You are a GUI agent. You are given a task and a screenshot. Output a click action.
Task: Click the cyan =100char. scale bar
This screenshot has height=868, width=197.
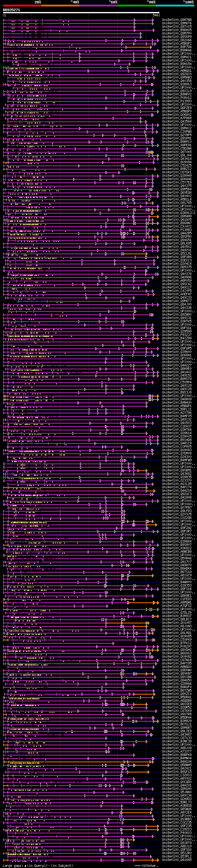pyautogui.click(x=137, y=866)
